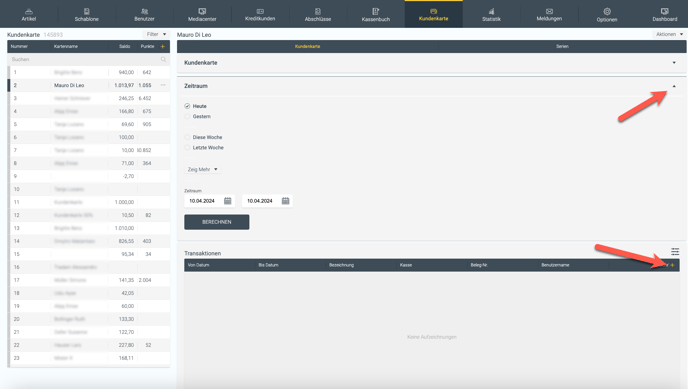
Task: Select card row with Saldo 246,25
Action: pos(89,98)
